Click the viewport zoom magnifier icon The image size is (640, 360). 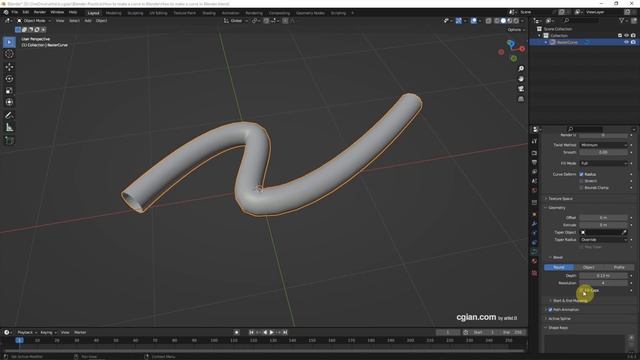[x=521, y=69]
